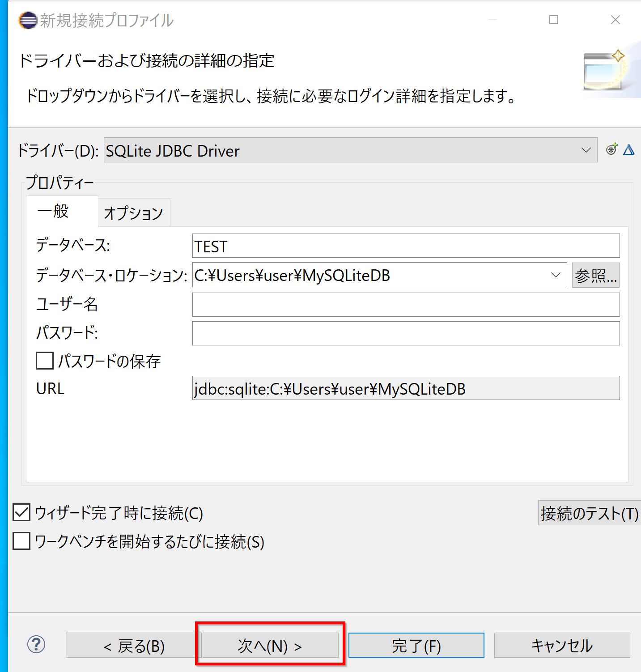This screenshot has width=641, height=672.
Task: Uncheck ウィザード完了時に接続 checkbox
Action: click(x=21, y=513)
